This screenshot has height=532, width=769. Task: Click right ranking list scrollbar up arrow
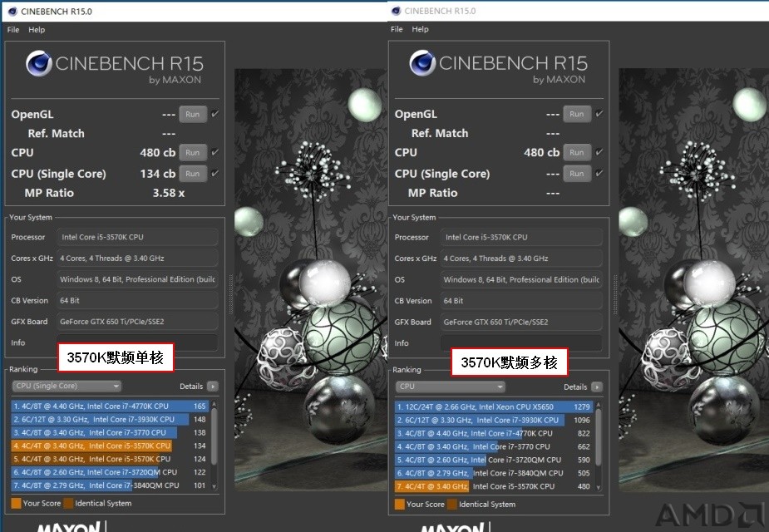coord(598,405)
